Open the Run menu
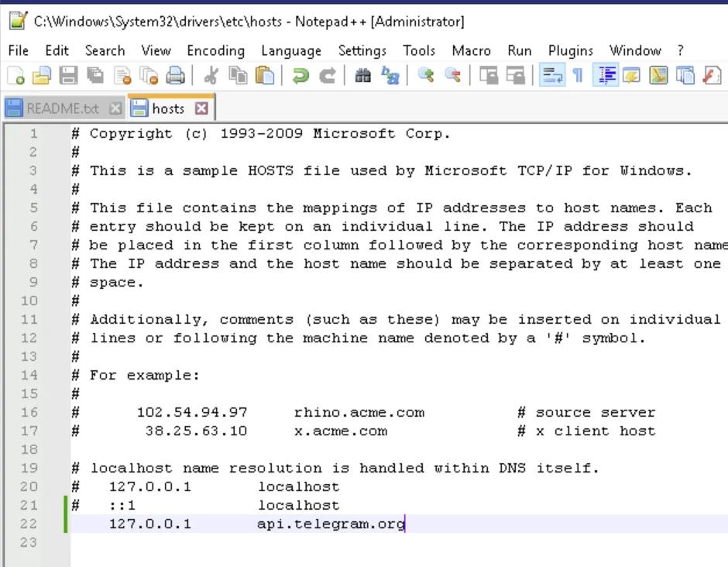Viewport: 728px width, 567px height. point(520,50)
